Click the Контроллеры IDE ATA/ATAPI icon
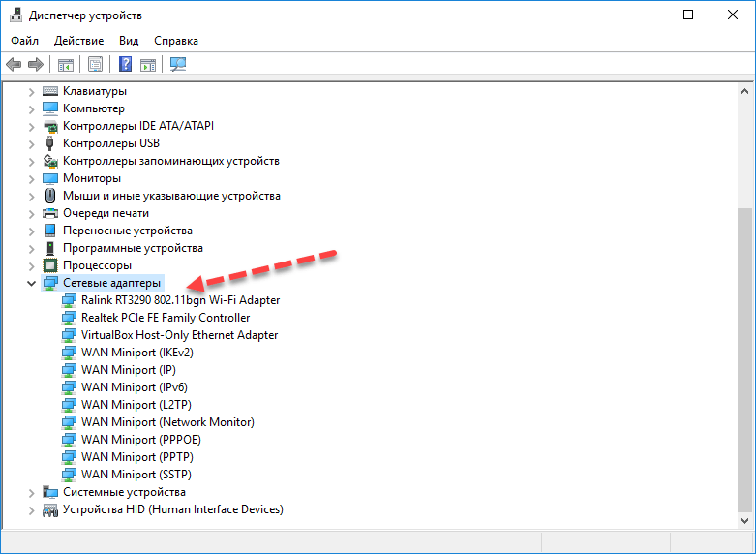The width and height of the screenshot is (756, 554). point(50,126)
